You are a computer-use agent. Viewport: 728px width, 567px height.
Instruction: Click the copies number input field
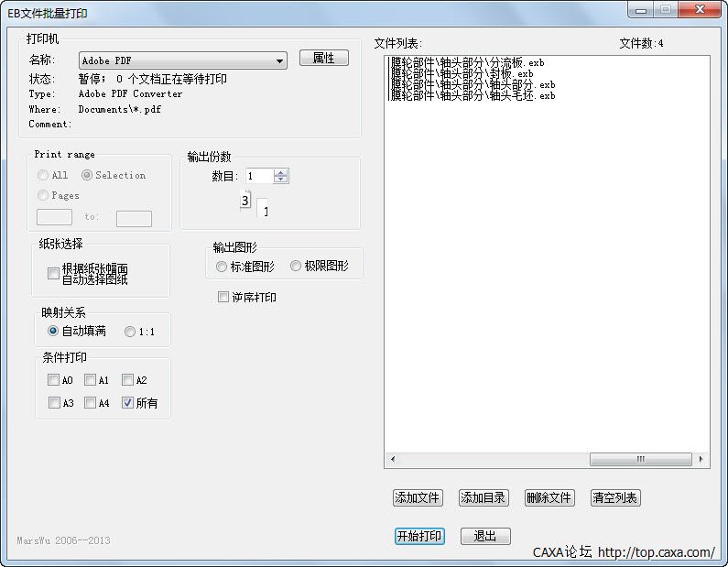pyautogui.click(x=259, y=176)
